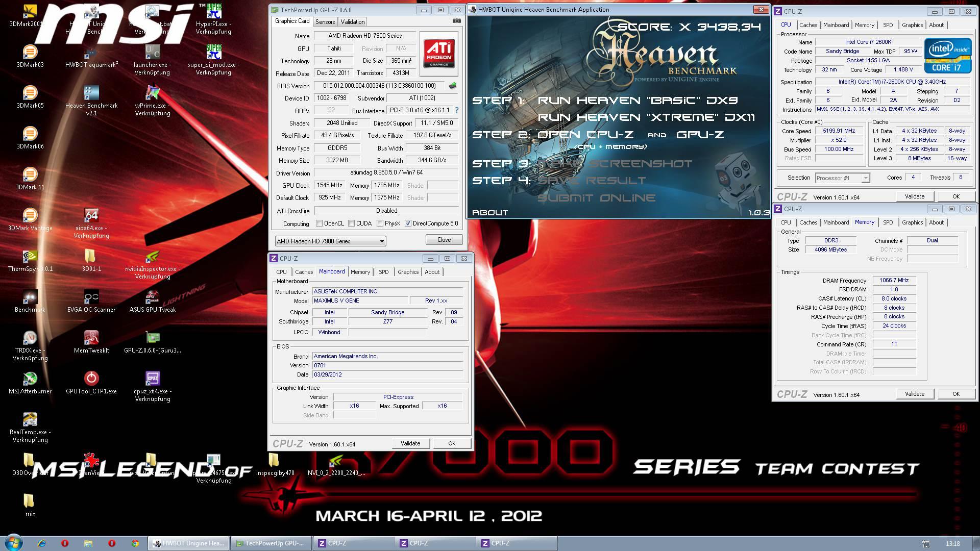
Task: Open the inspecgiby470 folder
Action: 275,464
